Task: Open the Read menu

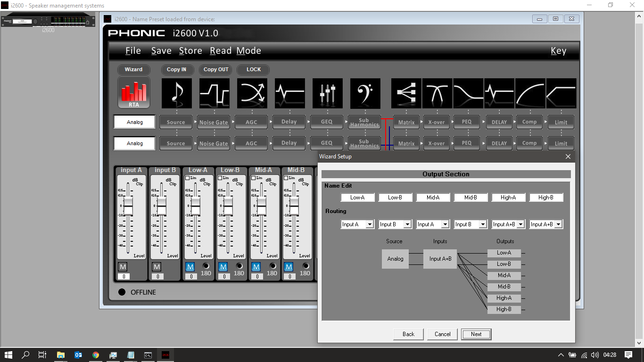Action: pos(221,51)
